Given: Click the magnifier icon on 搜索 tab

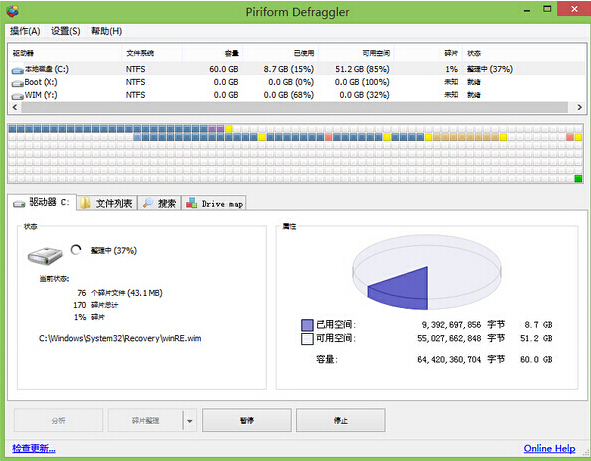Looking at the screenshot, I should tap(148, 203).
